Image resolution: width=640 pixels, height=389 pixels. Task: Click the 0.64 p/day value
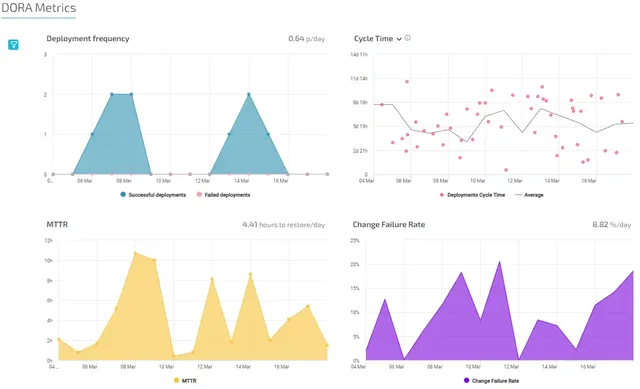pyautogui.click(x=307, y=38)
